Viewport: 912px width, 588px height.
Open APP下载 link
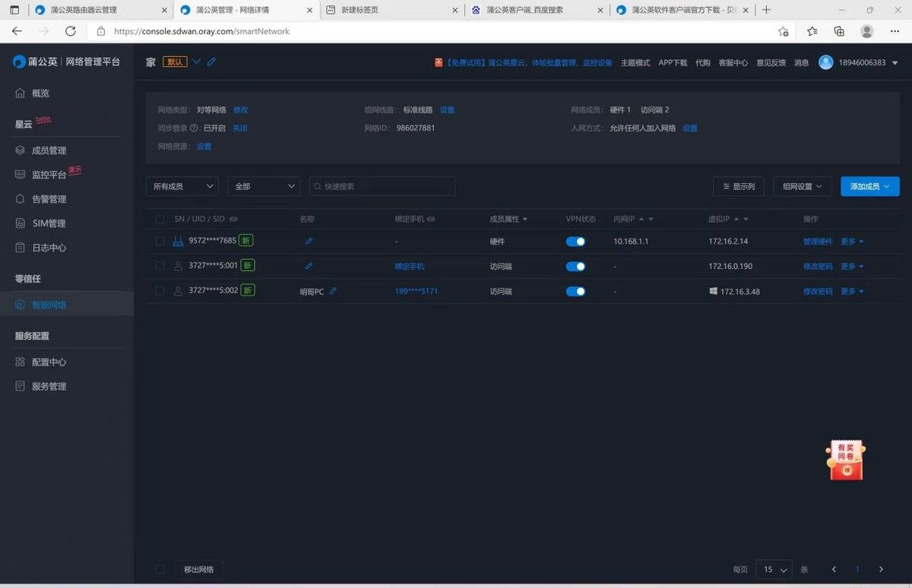coord(673,63)
